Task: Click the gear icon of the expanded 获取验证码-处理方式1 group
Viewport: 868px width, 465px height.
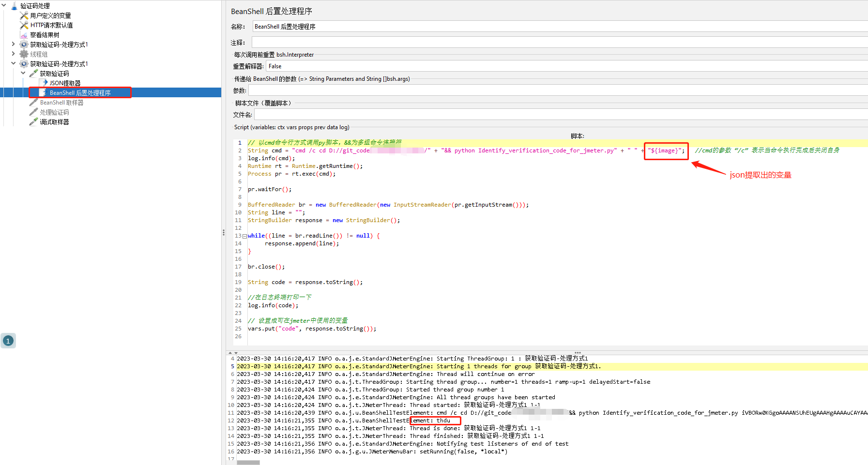Action: [24, 64]
